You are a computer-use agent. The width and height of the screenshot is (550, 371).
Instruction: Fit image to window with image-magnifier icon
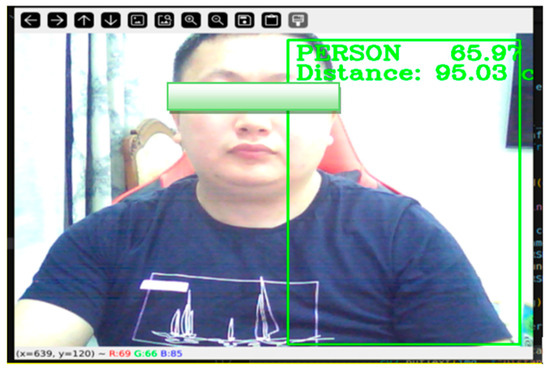coord(164,20)
